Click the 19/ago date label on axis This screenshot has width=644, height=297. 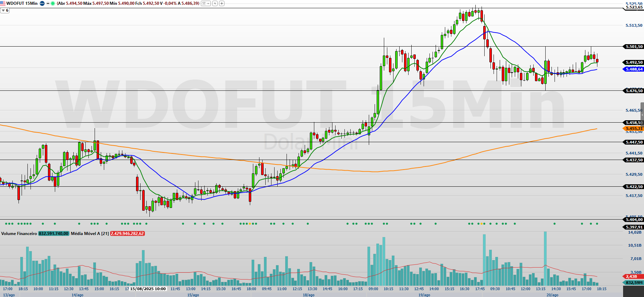point(424,295)
